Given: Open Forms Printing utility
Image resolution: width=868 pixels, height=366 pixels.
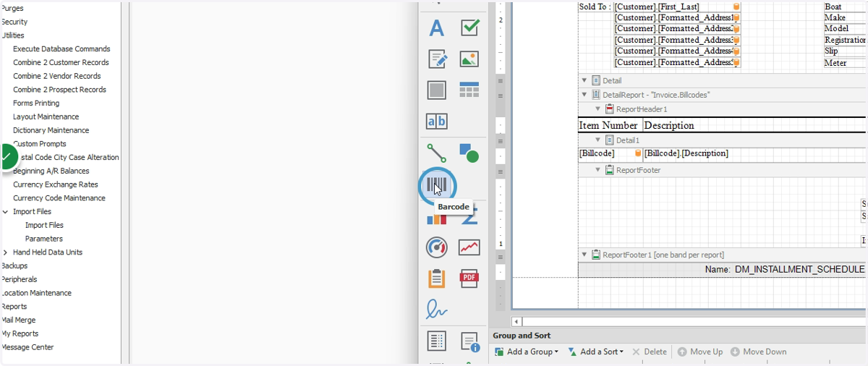Looking at the screenshot, I should click(x=36, y=103).
